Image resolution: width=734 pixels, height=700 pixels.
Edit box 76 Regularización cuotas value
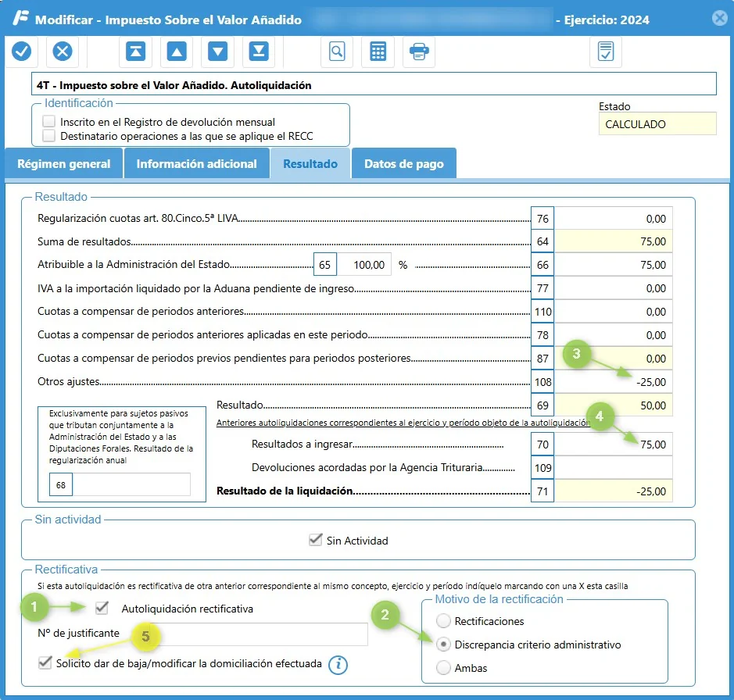(x=613, y=219)
